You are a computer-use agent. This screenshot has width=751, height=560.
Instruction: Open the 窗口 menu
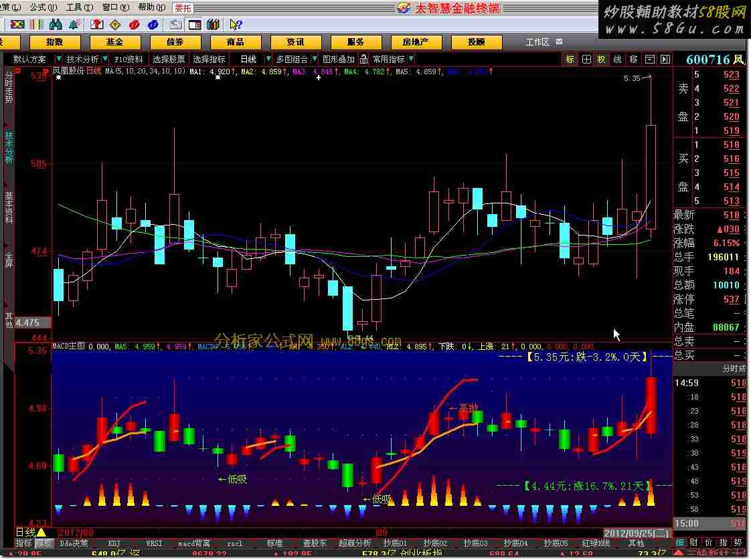(x=115, y=7)
